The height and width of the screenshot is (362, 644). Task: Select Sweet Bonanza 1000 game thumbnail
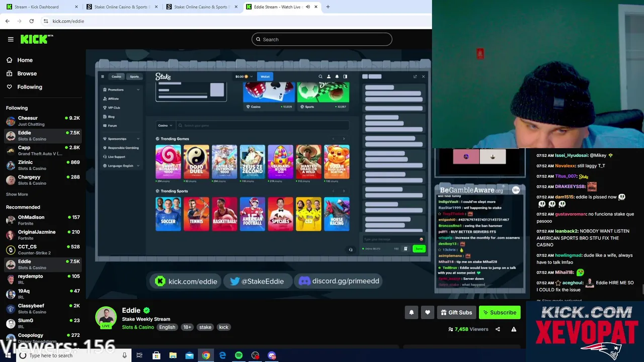click(x=168, y=162)
